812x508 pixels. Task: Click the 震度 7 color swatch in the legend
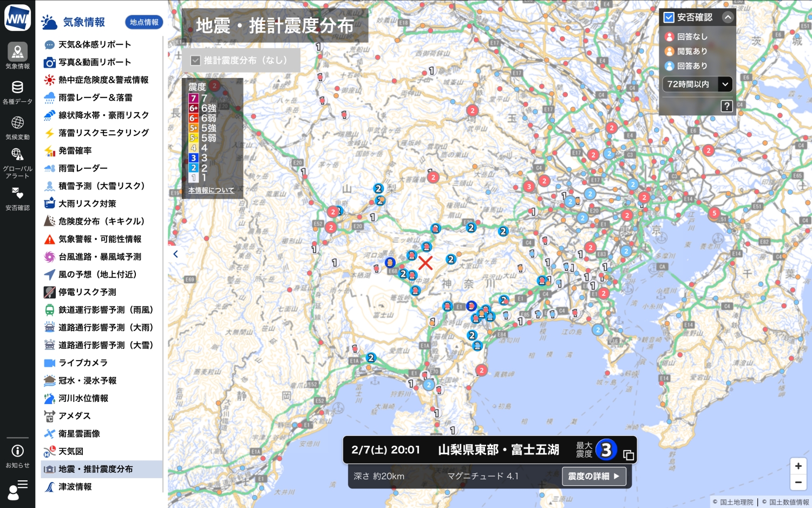(193, 99)
